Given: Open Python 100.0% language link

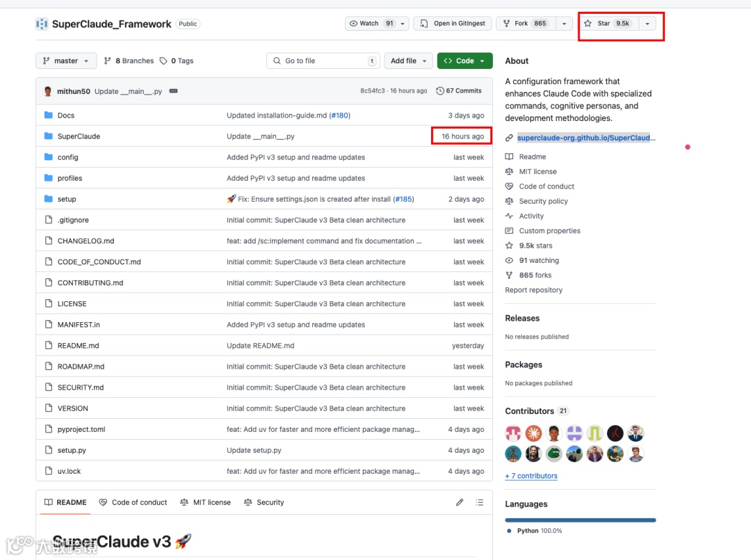Looking at the screenshot, I should (x=535, y=531).
